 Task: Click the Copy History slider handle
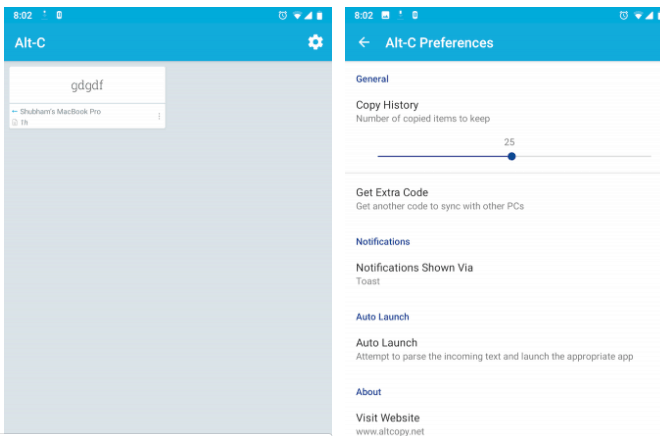[511, 156]
